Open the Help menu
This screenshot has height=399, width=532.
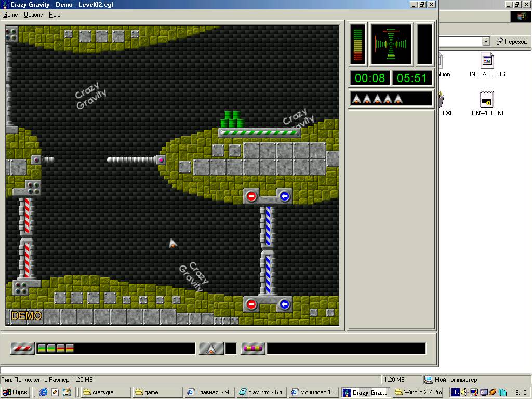click(x=55, y=15)
